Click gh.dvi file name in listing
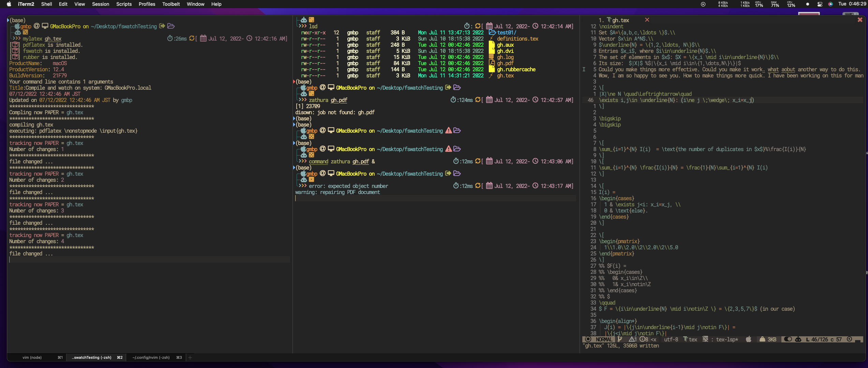Screen dimensions: 868x368 click(505, 51)
